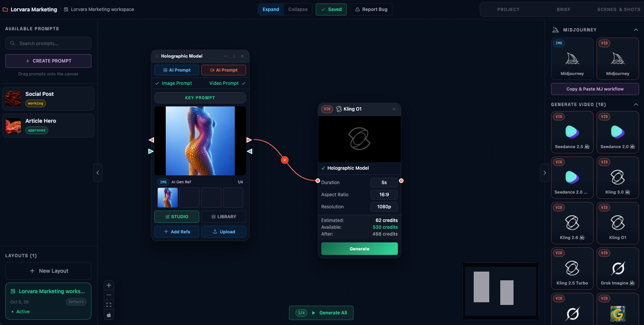The image size is (644, 325).
Task: Close the Kling O1 node
Action: click(x=394, y=109)
